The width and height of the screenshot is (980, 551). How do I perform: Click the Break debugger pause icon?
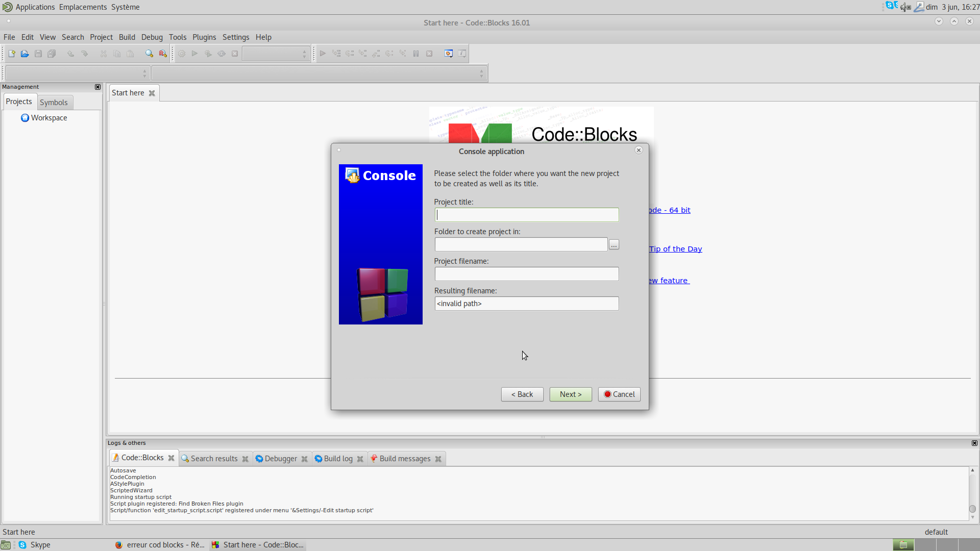416,54
